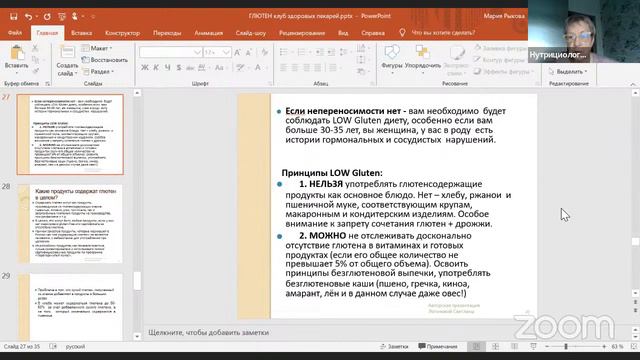Click the Create Slide (Создать слайд) icon
Screen dimensions: 640x360
click(67, 52)
